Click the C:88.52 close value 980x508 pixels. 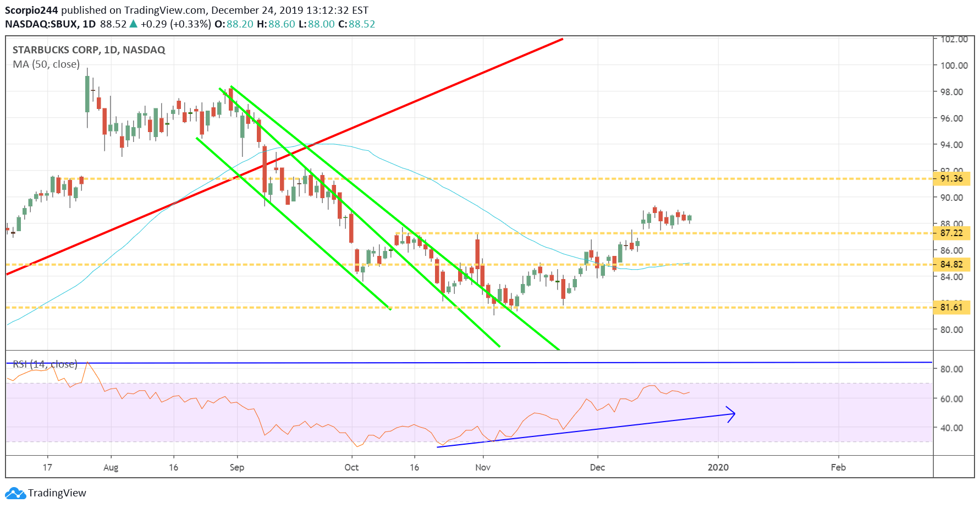356,24
